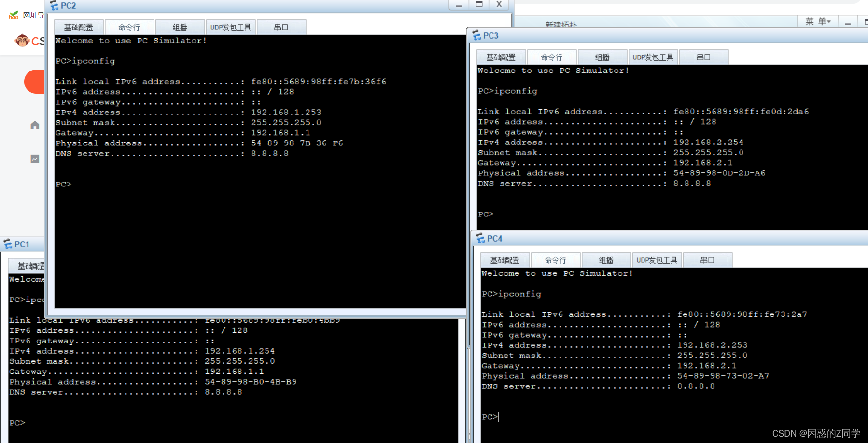The image size is (868, 443).
Task: Click PC2 DNS server 8.8.8.8 value
Action: (x=270, y=154)
